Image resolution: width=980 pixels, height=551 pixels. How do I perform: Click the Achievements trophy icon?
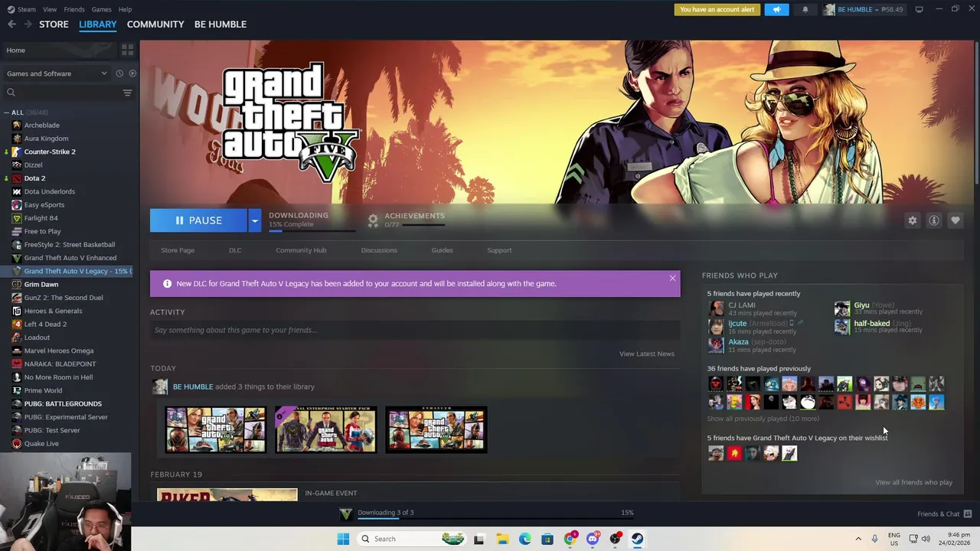[x=373, y=220]
